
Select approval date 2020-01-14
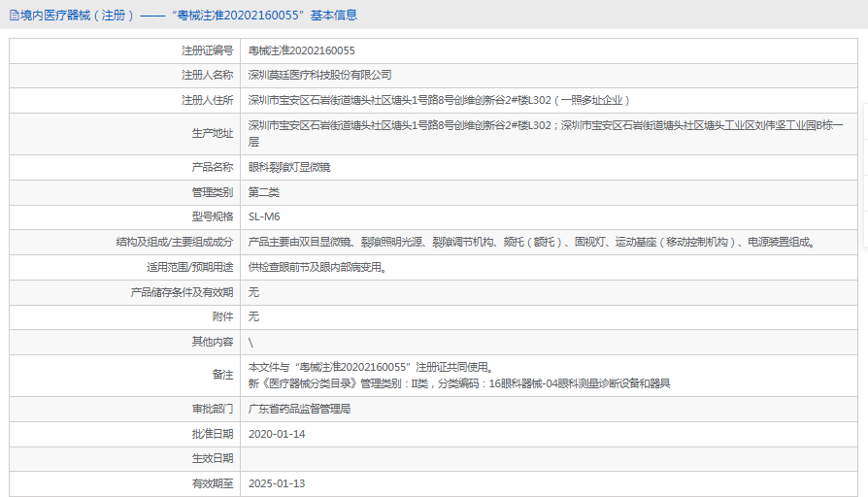[277, 434]
